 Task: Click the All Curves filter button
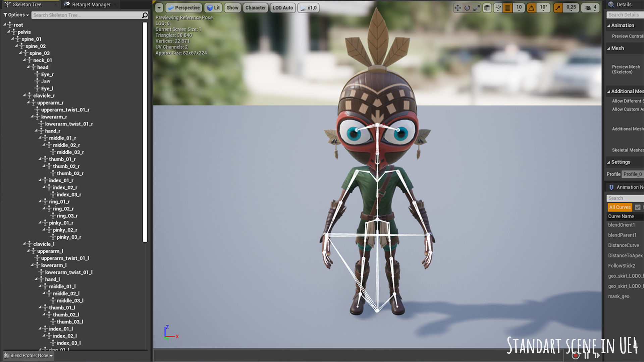click(620, 207)
